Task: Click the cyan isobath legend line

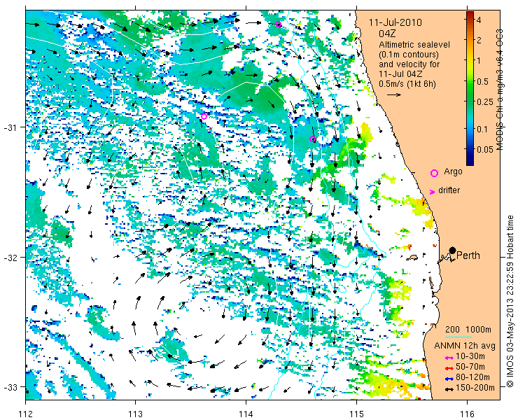Action: click(458, 337)
